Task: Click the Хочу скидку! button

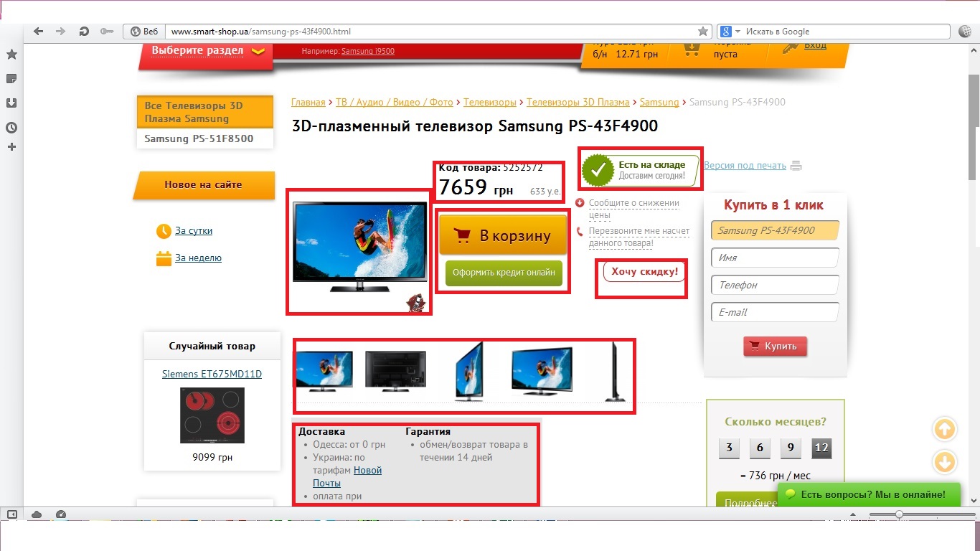Action: tap(644, 272)
